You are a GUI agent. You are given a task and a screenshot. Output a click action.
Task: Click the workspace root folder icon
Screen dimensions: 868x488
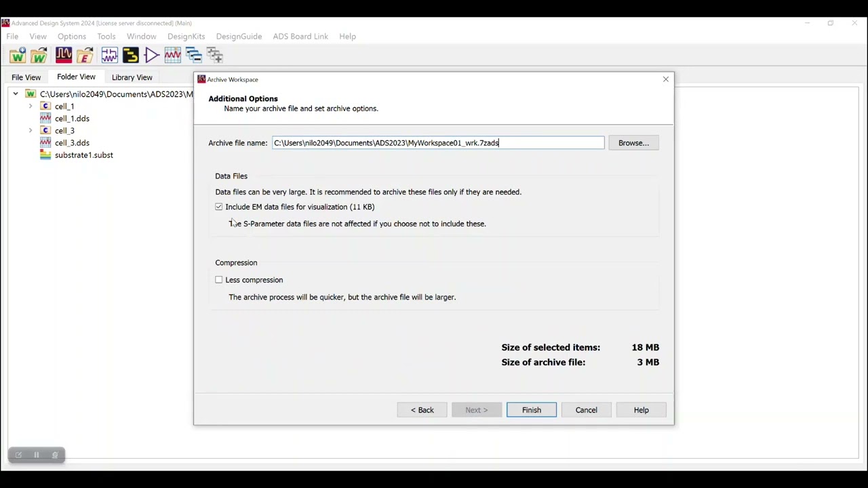(x=31, y=94)
